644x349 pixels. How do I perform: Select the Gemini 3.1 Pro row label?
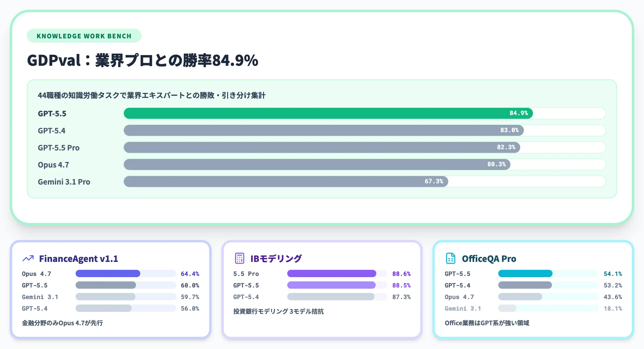(x=64, y=182)
